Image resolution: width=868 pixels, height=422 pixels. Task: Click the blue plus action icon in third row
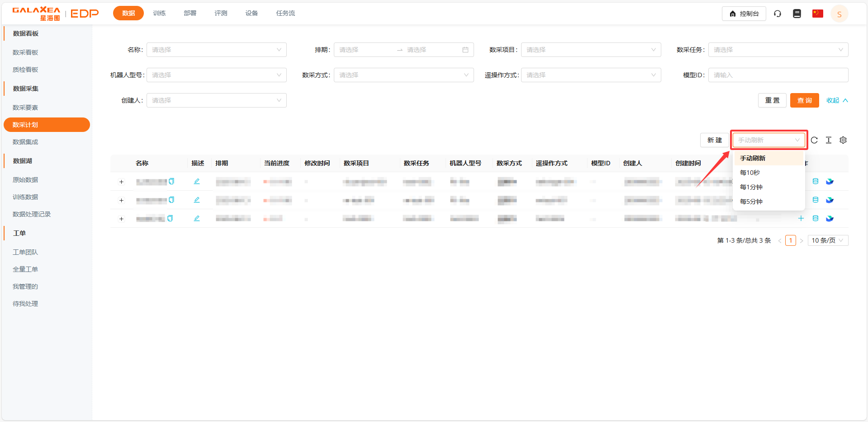(x=801, y=218)
